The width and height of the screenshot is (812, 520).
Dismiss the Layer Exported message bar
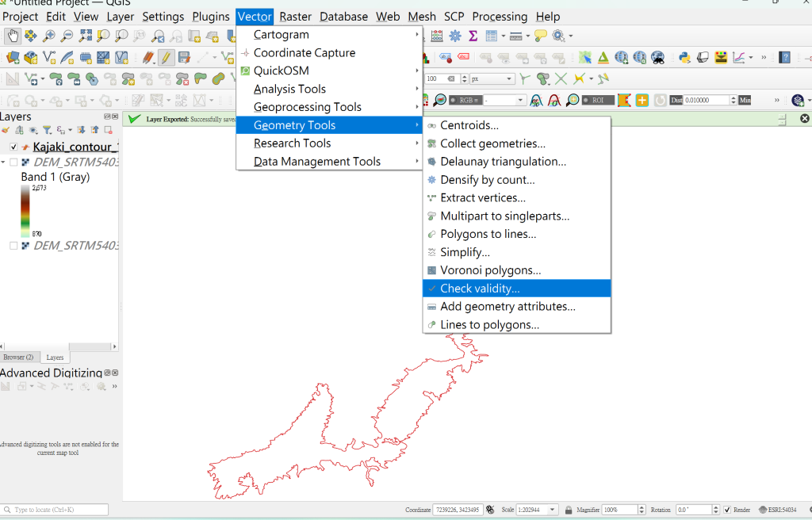click(804, 119)
